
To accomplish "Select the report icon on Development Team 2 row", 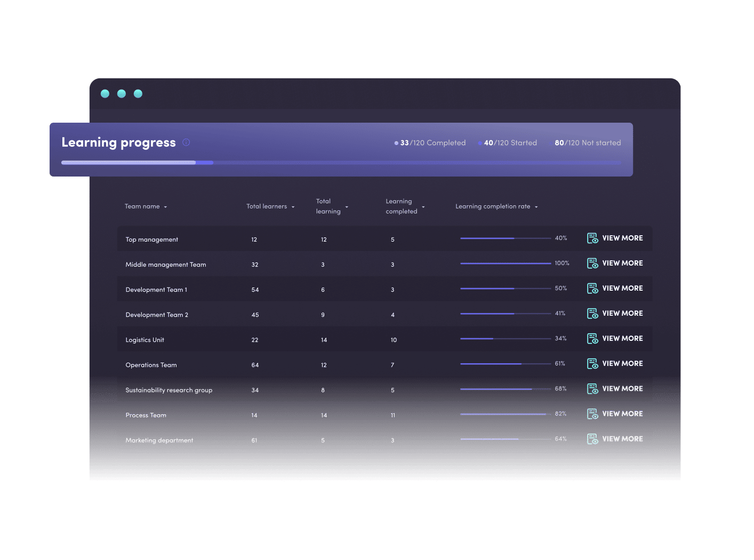I will pos(592,313).
